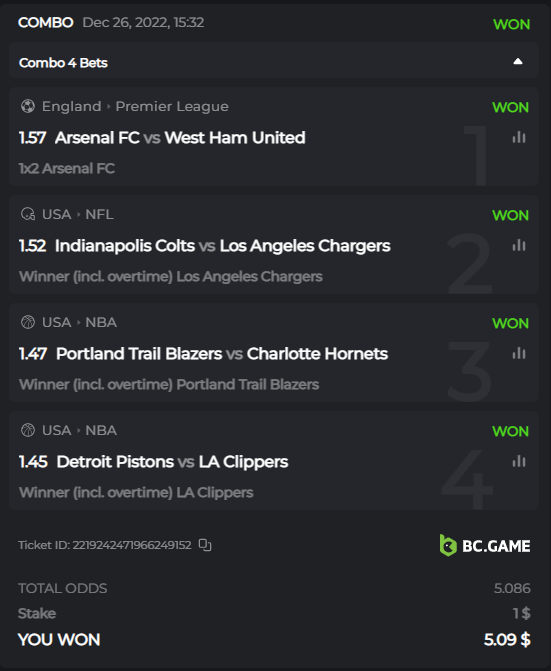The width and height of the screenshot is (551, 671).
Task: Collapse the Combo 4 Bets section arrow
Action: tap(518, 62)
